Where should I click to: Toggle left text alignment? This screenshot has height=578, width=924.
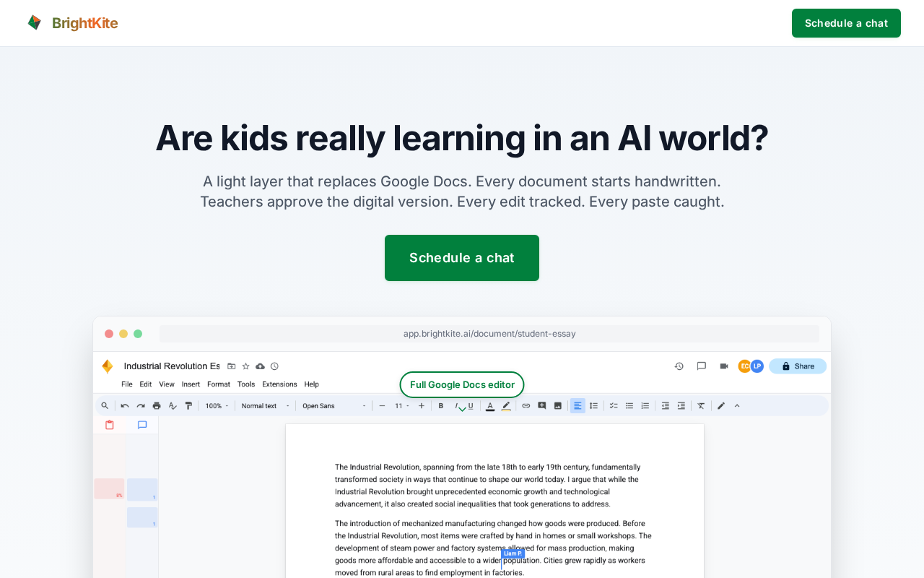click(x=577, y=406)
